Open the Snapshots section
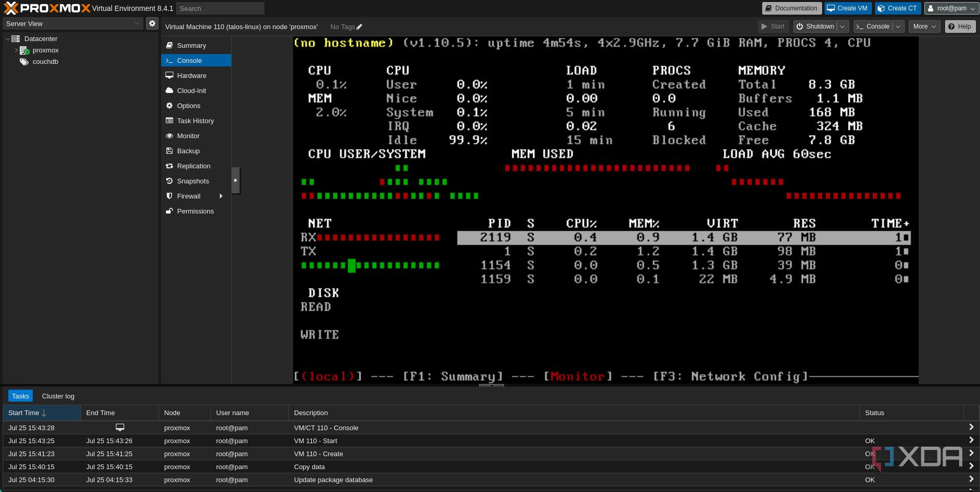This screenshot has width=980, height=492. click(193, 181)
